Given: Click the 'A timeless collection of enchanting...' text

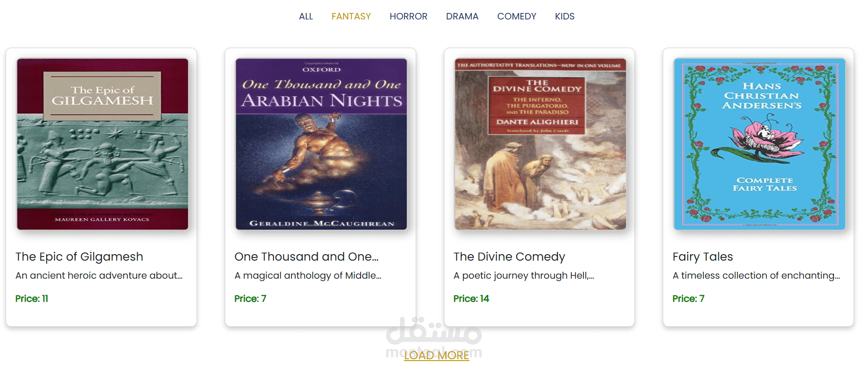Looking at the screenshot, I should coord(756,275).
